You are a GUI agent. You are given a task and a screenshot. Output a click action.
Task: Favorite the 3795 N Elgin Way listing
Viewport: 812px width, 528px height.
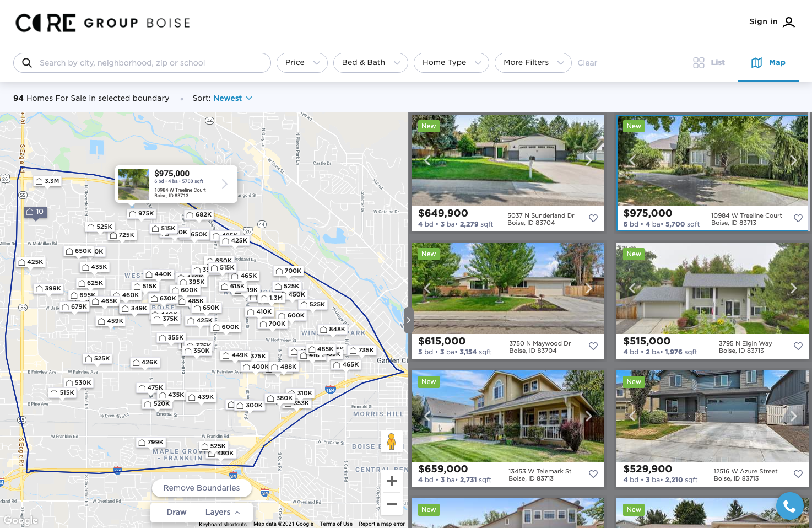tap(798, 346)
